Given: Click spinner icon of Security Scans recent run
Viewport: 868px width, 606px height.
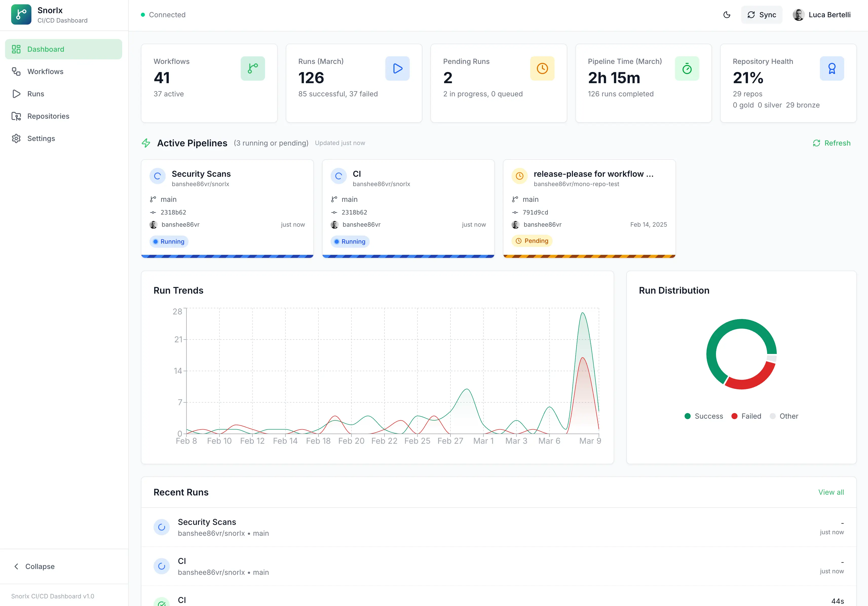Looking at the screenshot, I should [x=162, y=527].
